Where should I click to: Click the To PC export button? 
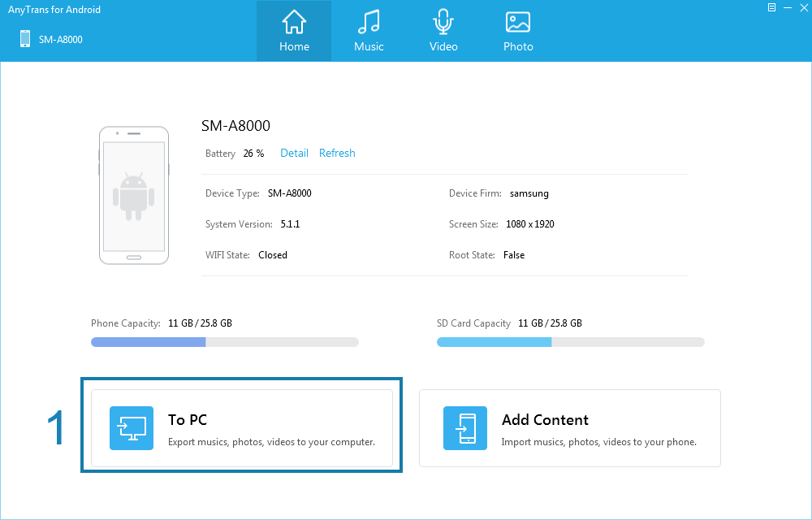(x=242, y=428)
